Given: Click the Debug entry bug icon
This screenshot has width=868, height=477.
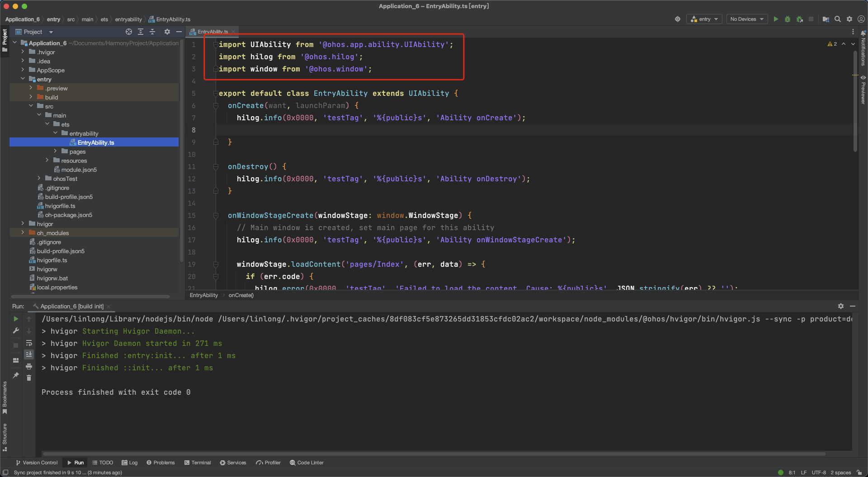Looking at the screenshot, I should (x=788, y=19).
